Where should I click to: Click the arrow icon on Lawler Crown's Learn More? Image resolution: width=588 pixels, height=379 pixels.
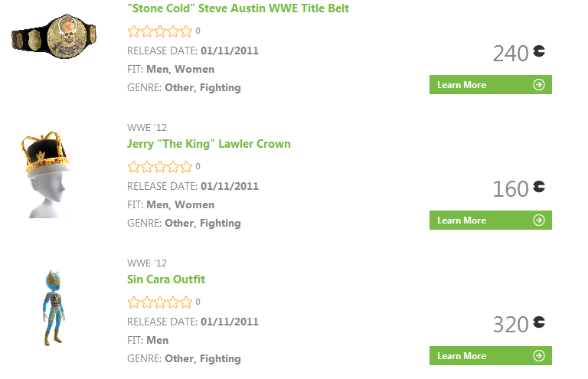539,221
